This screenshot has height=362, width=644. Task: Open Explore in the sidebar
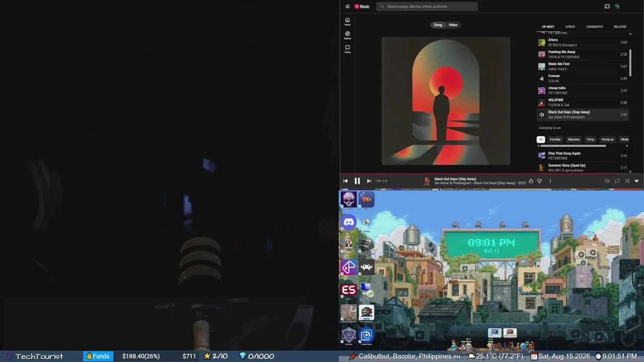point(347,35)
